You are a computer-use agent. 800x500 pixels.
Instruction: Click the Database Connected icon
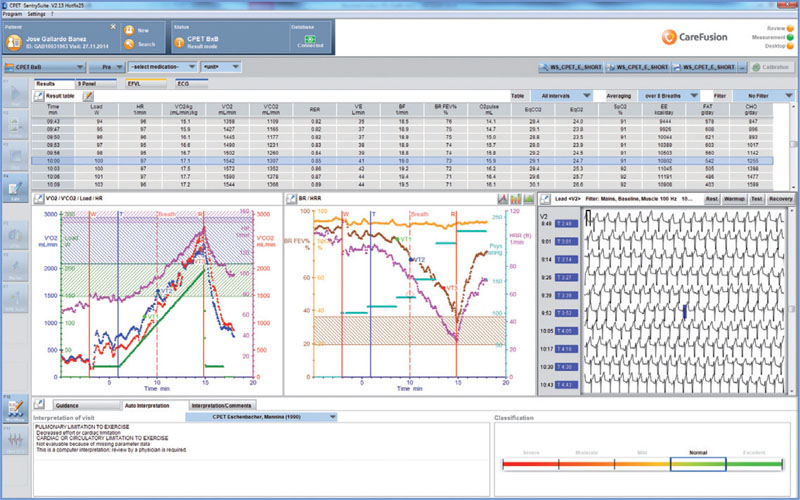point(308,39)
